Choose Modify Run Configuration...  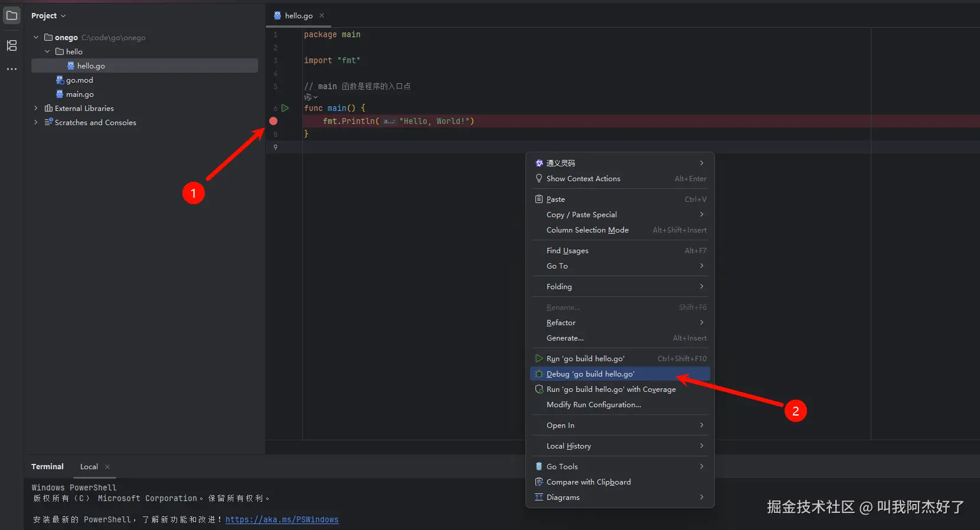coord(620,404)
